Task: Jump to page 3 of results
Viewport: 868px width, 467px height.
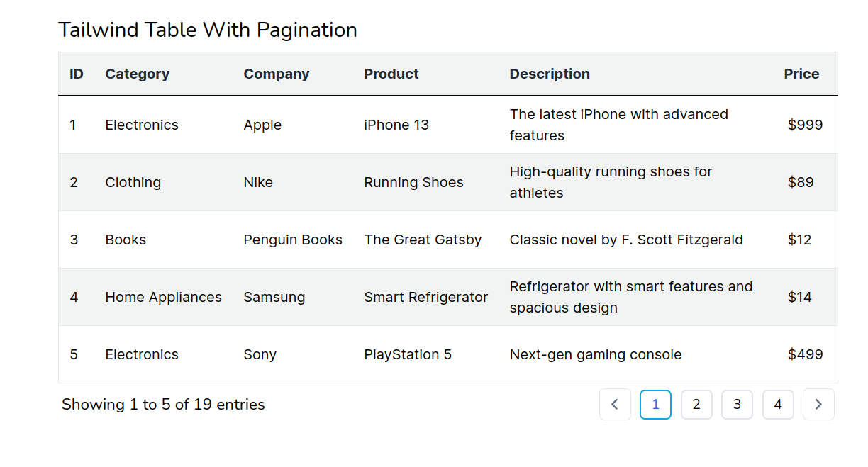Action: [737, 405]
